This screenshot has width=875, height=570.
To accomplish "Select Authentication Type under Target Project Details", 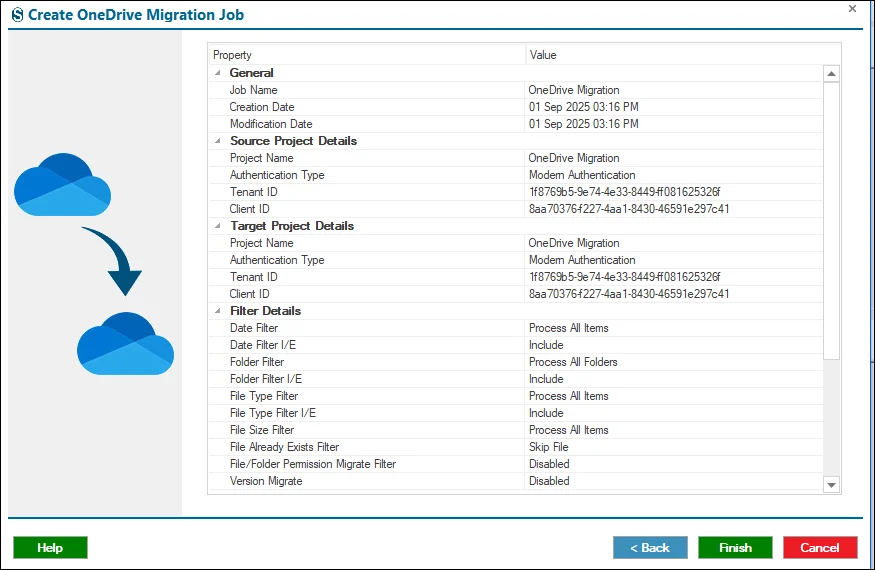I will tap(277, 260).
